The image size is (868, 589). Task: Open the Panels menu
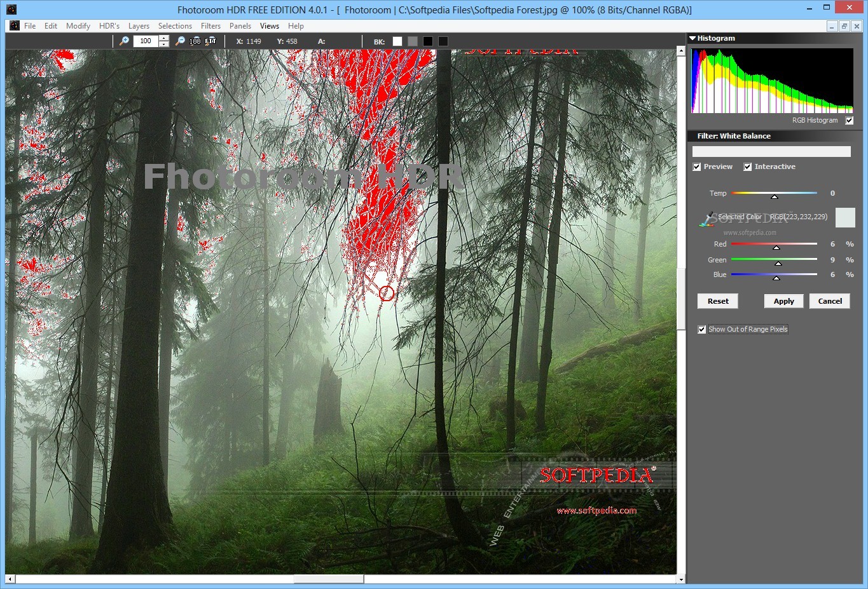tap(240, 26)
